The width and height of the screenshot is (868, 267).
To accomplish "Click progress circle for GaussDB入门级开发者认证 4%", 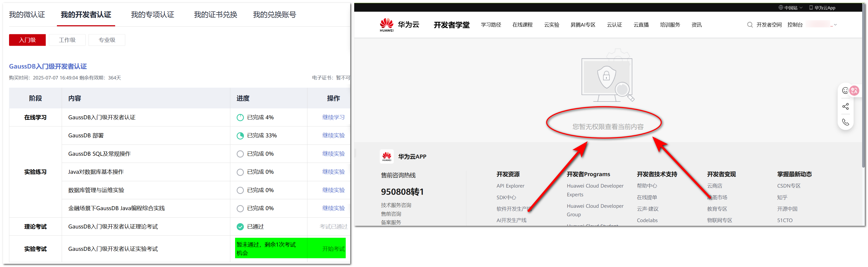I will (240, 117).
